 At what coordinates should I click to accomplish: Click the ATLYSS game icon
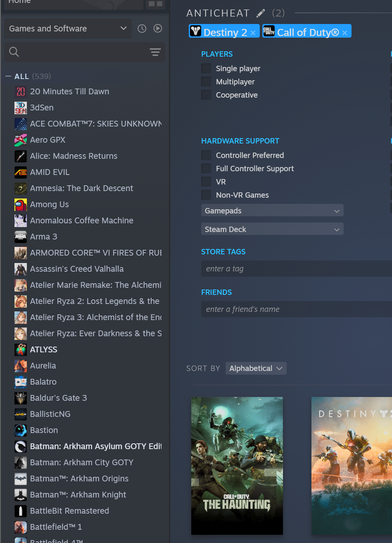[21, 349]
